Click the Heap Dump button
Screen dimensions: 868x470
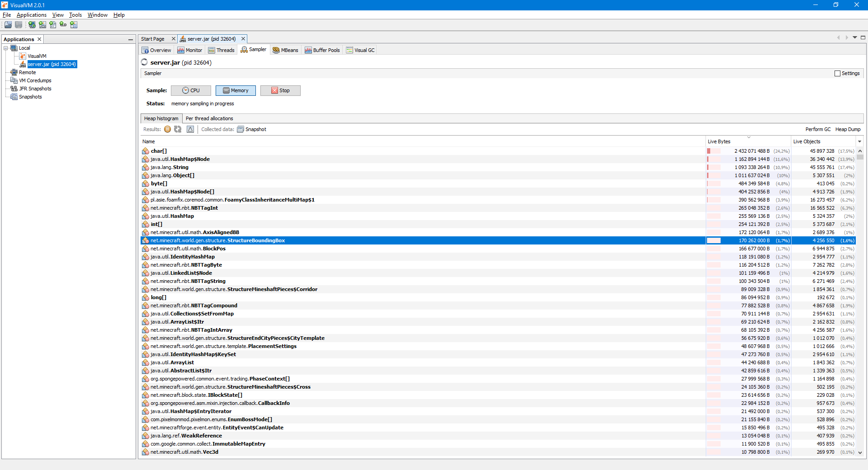848,129
